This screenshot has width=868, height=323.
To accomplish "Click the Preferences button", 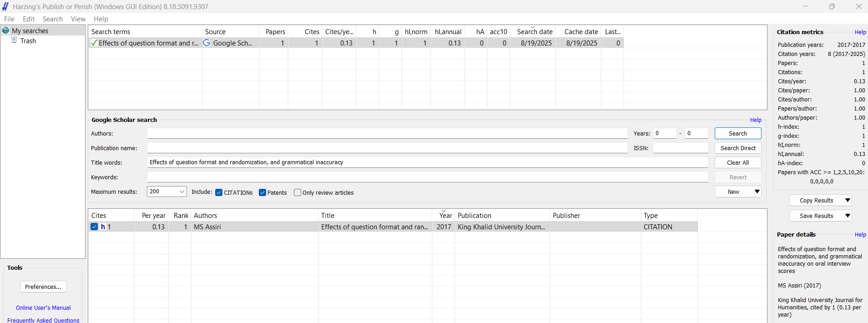I will coord(43,287).
